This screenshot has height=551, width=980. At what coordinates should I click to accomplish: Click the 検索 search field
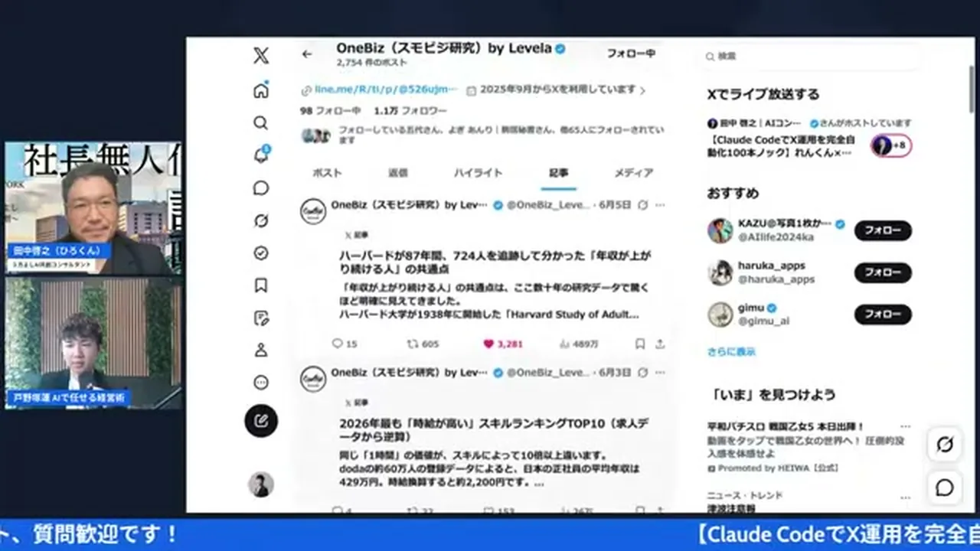click(812, 56)
